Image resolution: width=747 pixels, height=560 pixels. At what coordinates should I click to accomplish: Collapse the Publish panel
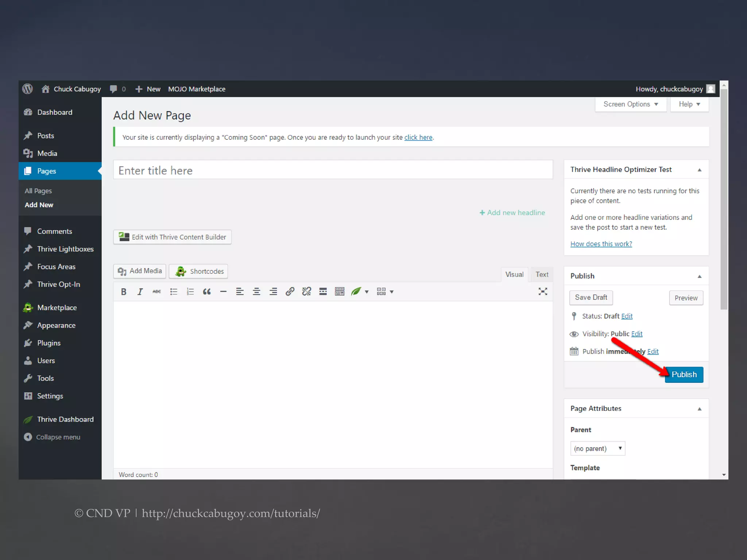point(699,276)
